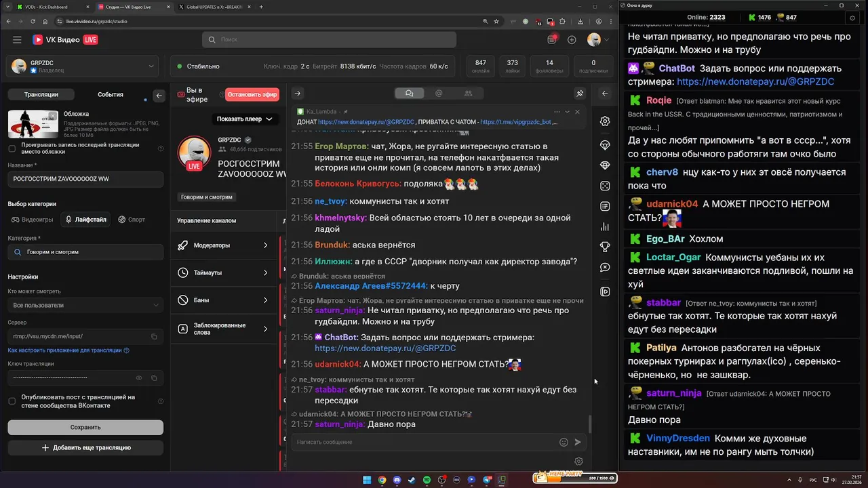Click the chat messages scrollbar
This screenshot has width=868, height=488.
(589, 424)
